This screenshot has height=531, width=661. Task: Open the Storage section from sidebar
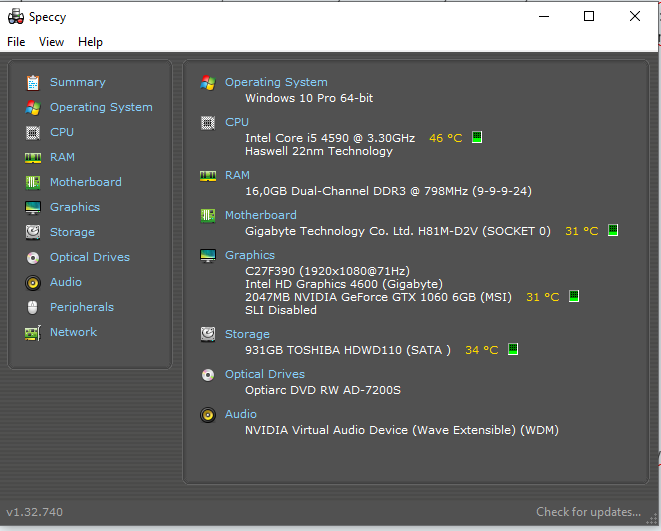click(x=73, y=232)
